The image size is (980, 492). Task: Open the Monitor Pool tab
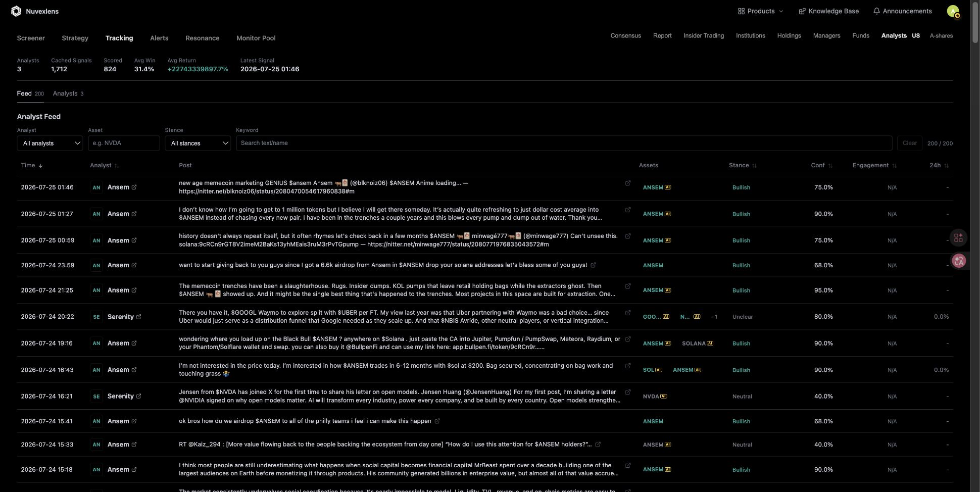256,38
